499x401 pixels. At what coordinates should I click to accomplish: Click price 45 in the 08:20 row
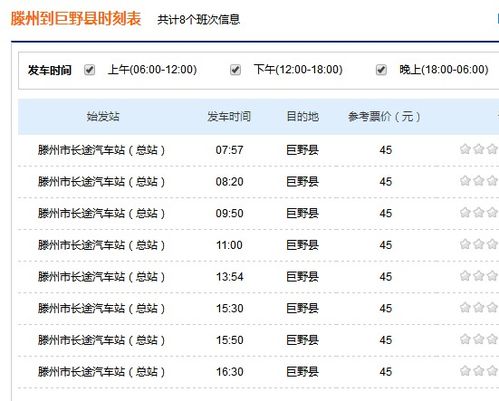pyautogui.click(x=386, y=182)
